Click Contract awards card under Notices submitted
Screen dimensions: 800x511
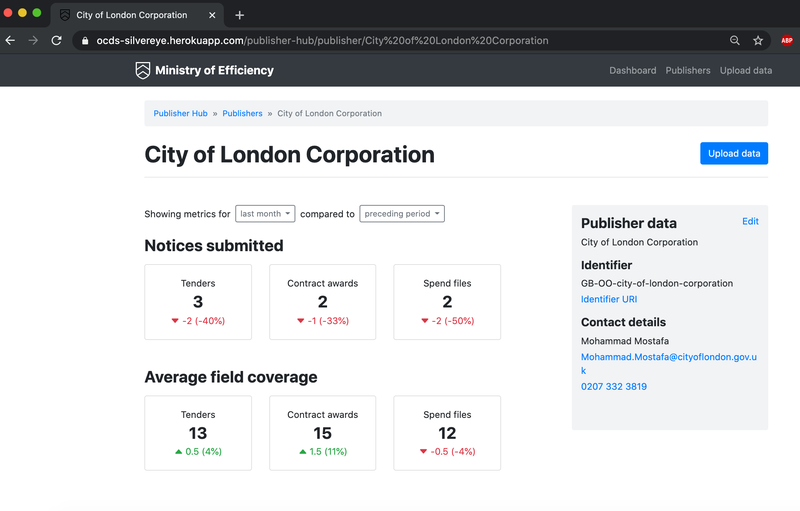pyautogui.click(x=322, y=302)
